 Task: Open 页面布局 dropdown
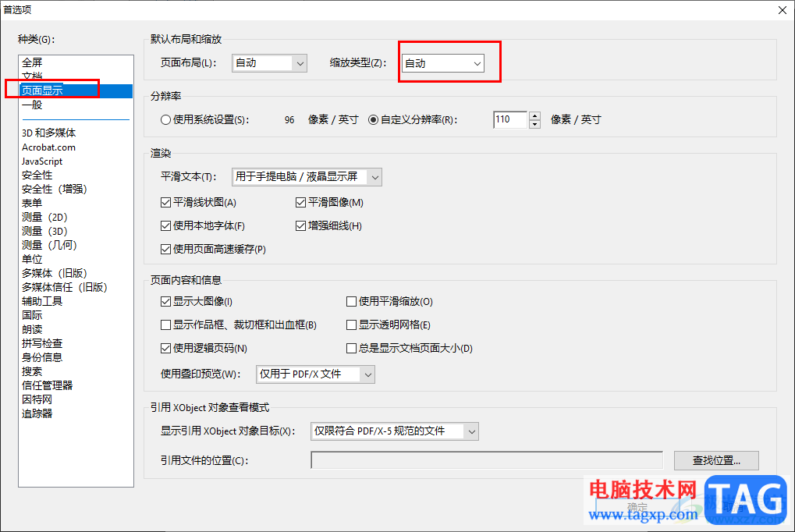(269, 63)
